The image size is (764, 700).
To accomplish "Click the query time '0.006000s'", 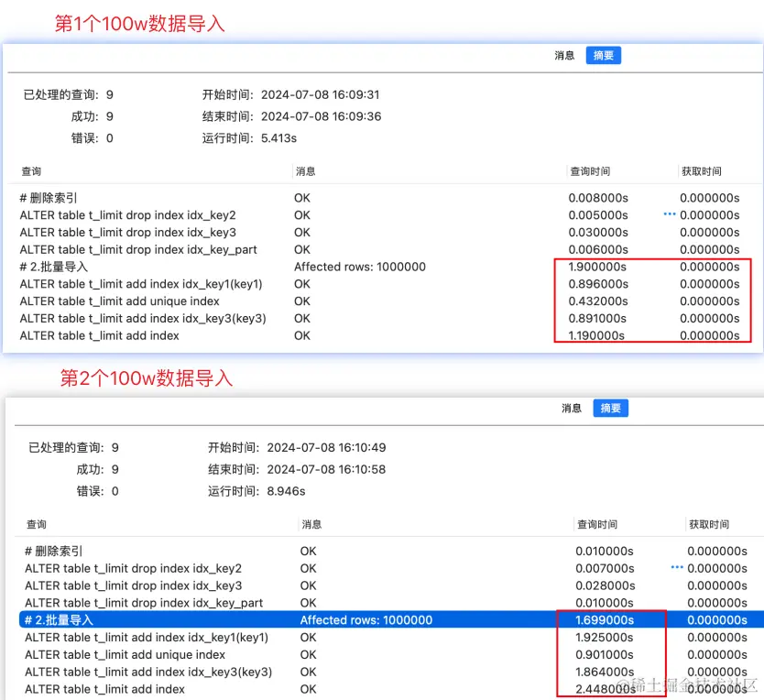I will pyautogui.click(x=598, y=249).
